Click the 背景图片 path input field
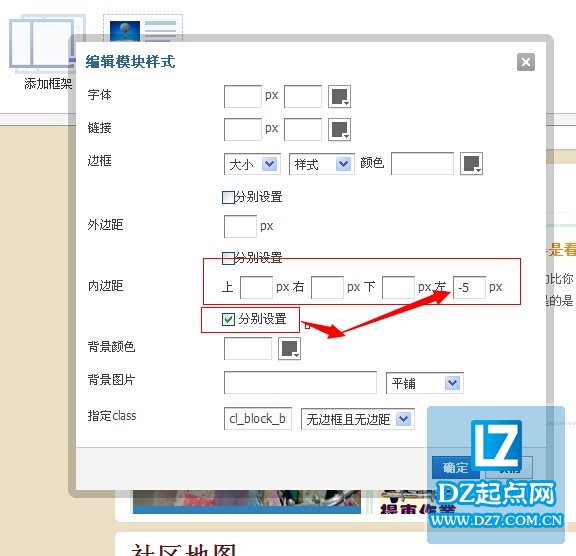 click(300, 382)
